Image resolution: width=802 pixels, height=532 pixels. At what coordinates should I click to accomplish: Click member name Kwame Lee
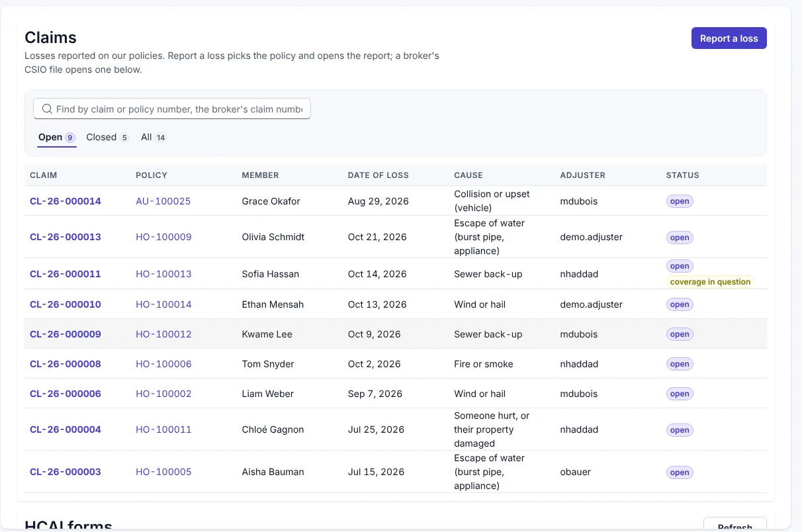(x=267, y=334)
